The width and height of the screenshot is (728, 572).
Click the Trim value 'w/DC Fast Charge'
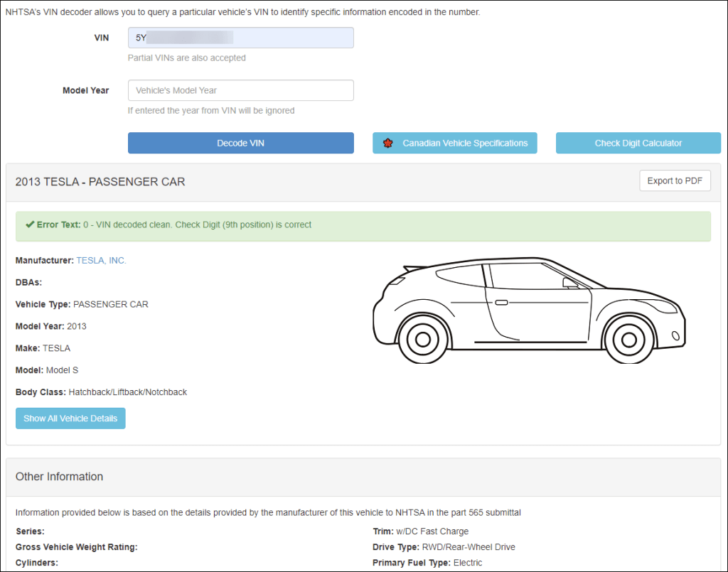point(432,531)
